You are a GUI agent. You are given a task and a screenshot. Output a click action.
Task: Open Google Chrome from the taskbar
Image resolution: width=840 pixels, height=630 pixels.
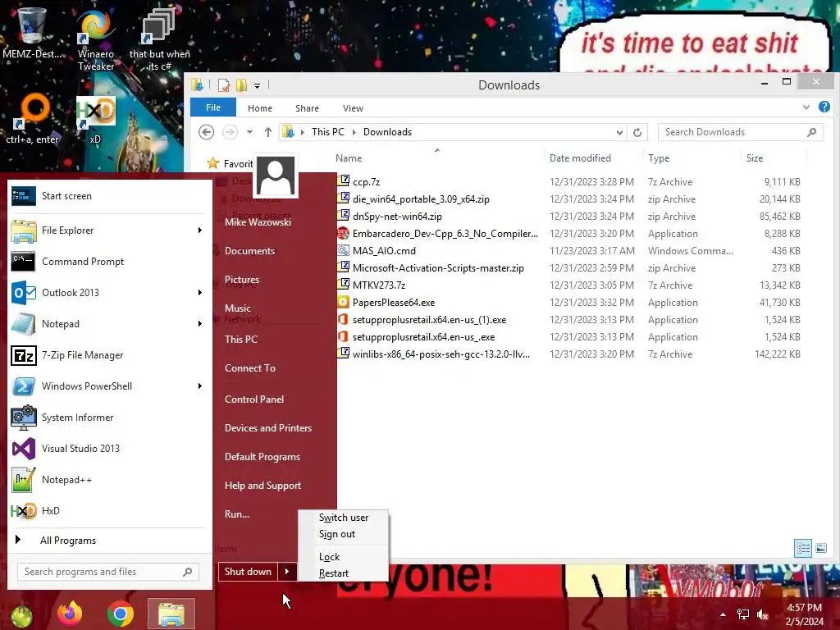coord(120,614)
